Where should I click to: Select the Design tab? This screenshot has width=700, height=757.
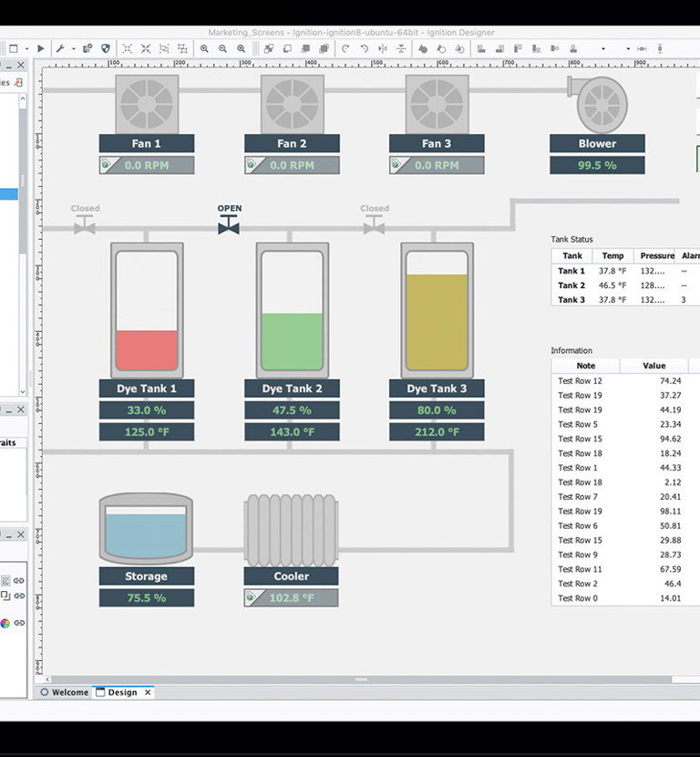[122, 692]
